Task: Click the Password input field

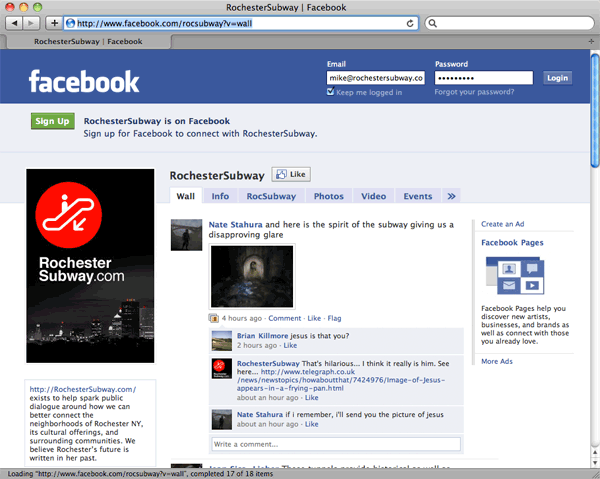Action: tap(484, 78)
